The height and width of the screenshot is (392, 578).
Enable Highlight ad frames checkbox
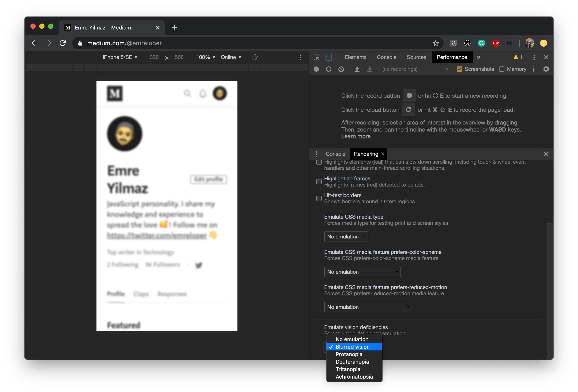point(319,182)
